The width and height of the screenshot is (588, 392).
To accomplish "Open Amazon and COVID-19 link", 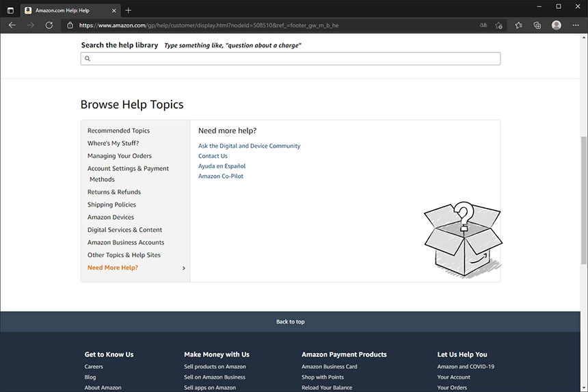I will pos(466,367).
